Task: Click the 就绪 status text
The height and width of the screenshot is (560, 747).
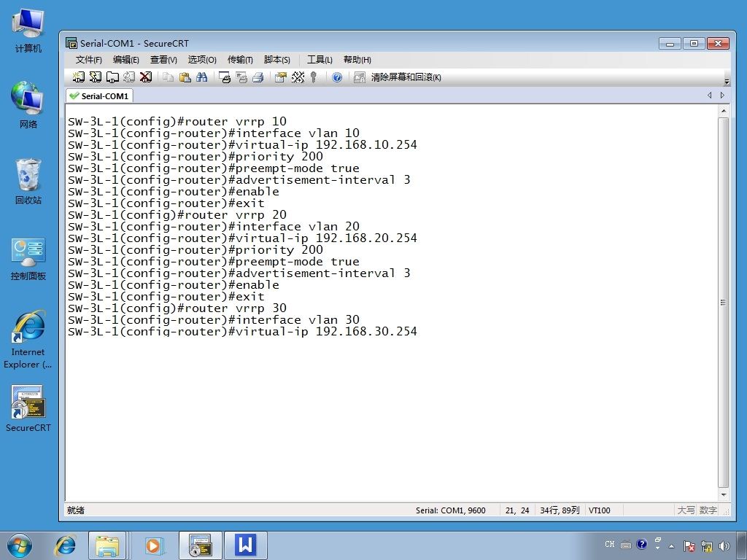Action: click(76, 510)
